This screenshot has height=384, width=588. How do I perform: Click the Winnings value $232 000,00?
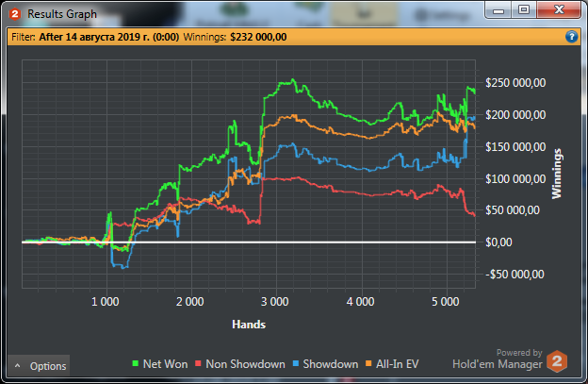tap(258, 37)
